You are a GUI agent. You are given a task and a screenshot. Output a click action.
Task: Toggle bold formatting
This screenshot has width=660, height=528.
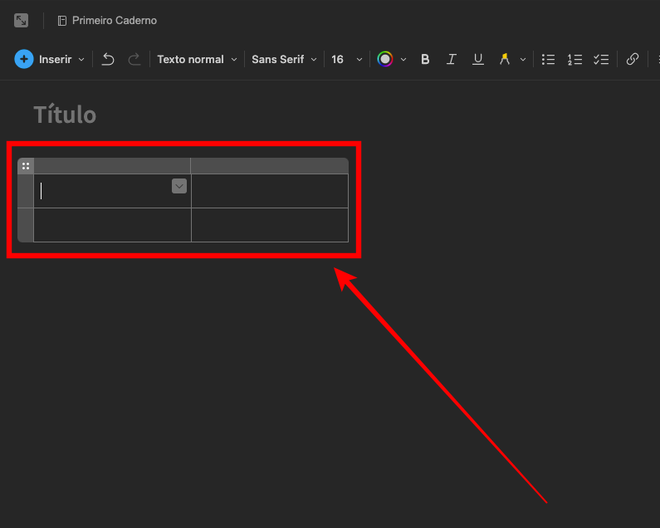[425, 59]
